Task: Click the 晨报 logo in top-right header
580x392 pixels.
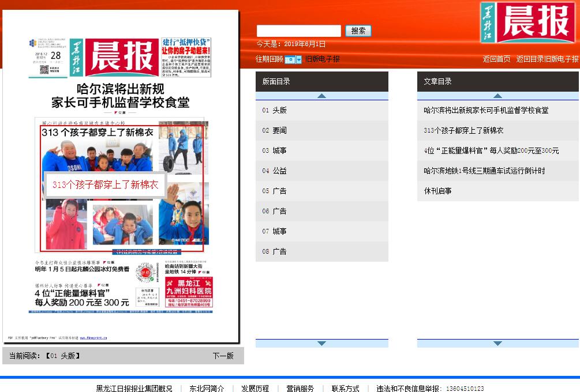Action: [527, 22]
